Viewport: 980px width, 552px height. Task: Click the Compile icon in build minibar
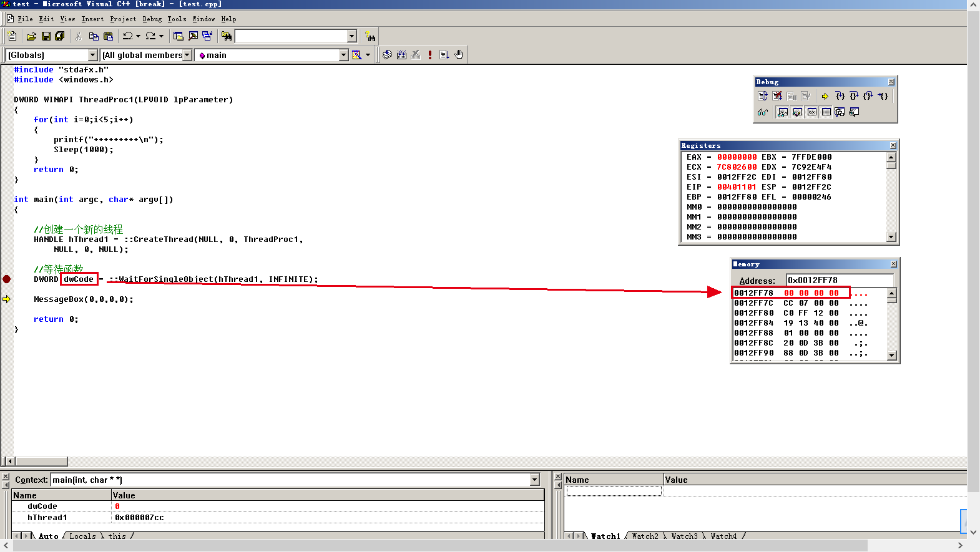(387, 55)
